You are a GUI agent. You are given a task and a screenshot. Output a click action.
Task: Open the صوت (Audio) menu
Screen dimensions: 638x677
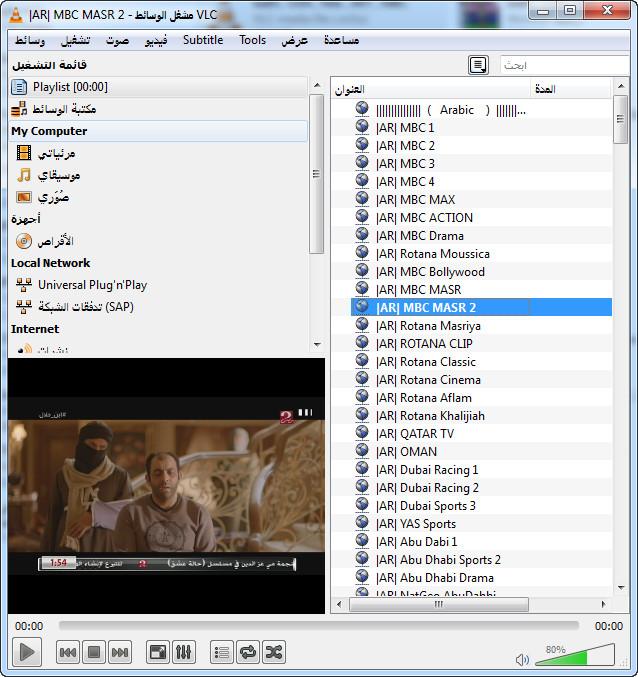coord(117,40)
